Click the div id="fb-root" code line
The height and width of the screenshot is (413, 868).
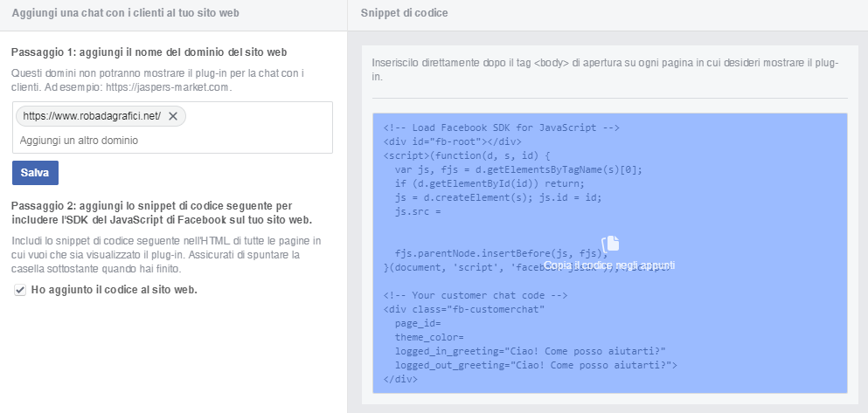click(x=452, y=141)
